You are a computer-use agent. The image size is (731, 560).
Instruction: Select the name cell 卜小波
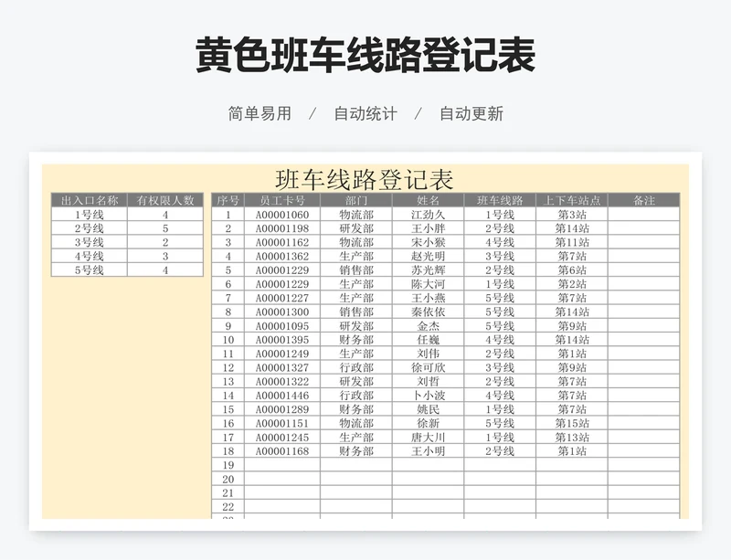point(428,396)
